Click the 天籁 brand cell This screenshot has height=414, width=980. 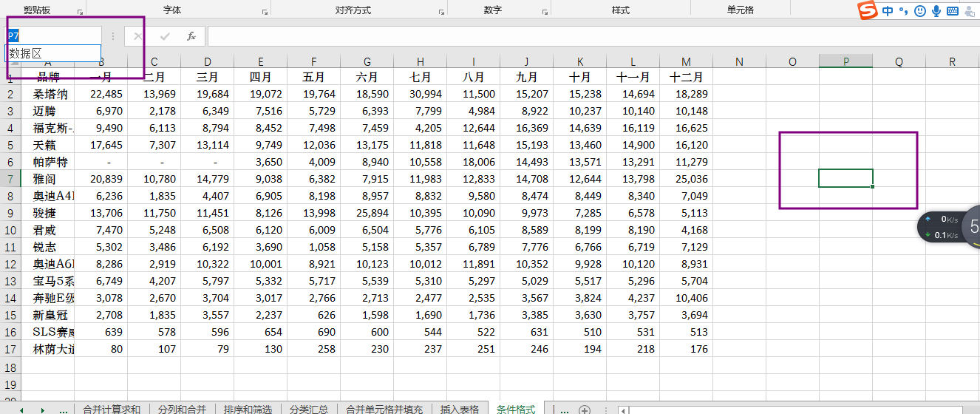coord(48,145)
